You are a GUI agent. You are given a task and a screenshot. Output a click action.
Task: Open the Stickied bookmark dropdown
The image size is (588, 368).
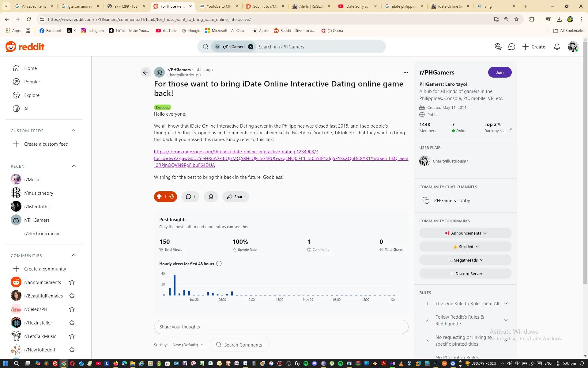[465, 247]
